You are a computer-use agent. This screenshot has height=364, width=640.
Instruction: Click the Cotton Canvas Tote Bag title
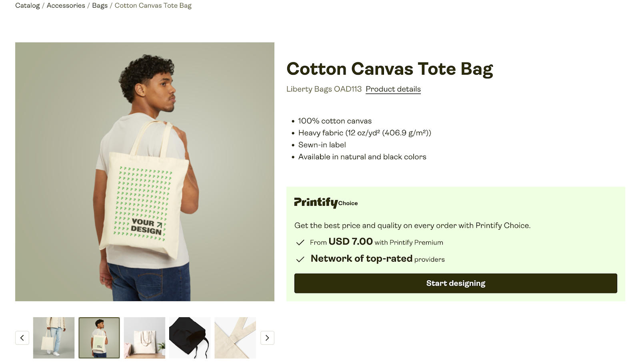(390, 69)
